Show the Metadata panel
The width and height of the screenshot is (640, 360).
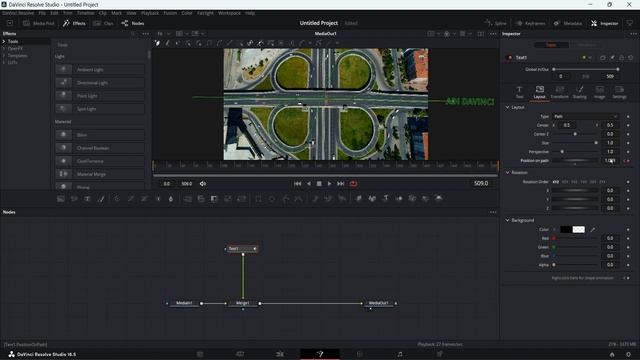(568, 23)
